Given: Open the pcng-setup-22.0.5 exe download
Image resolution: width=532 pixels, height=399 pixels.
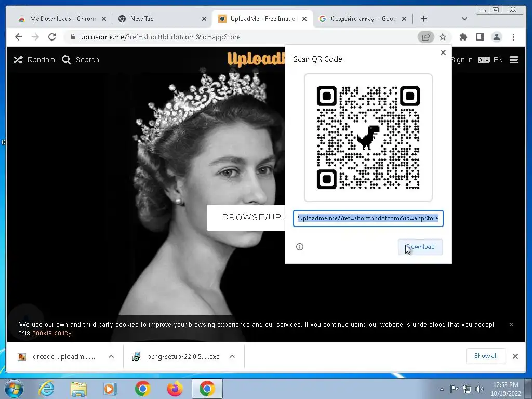Looking at the screenshot, I should (x=176, y=356).
